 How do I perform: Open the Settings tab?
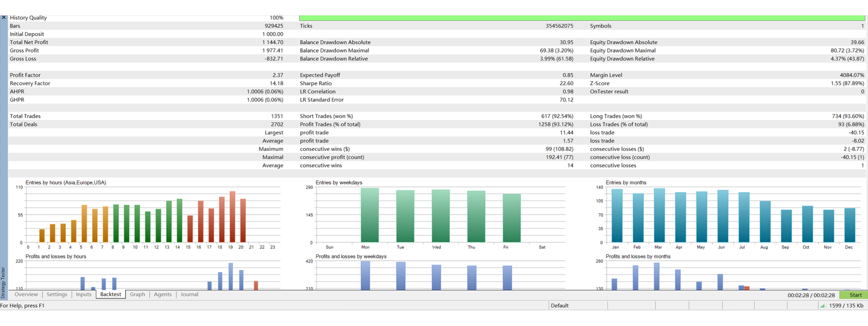[x=57, y=294]
